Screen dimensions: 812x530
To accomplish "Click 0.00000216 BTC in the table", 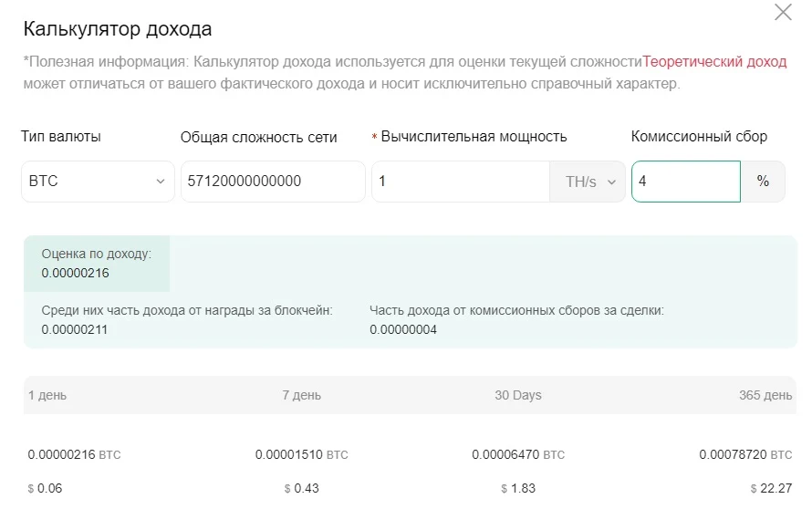I will [x=74, y=454].
